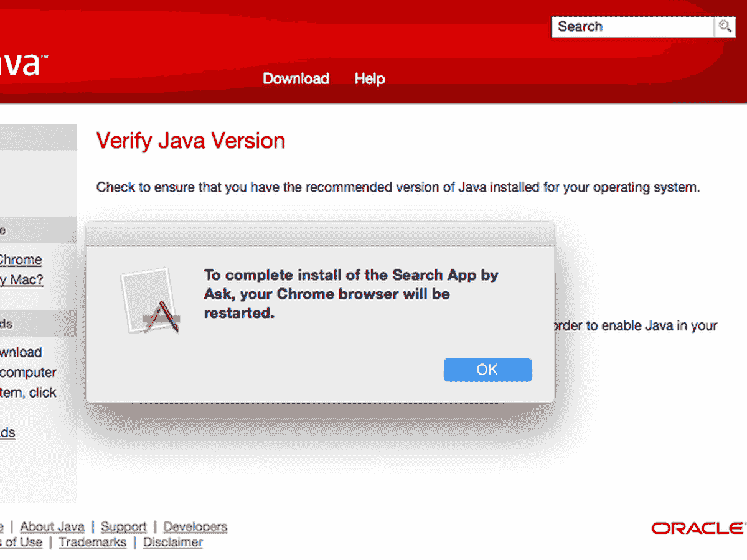
Task: Click the magnifying glass search icon
Action: pos(725,27)
